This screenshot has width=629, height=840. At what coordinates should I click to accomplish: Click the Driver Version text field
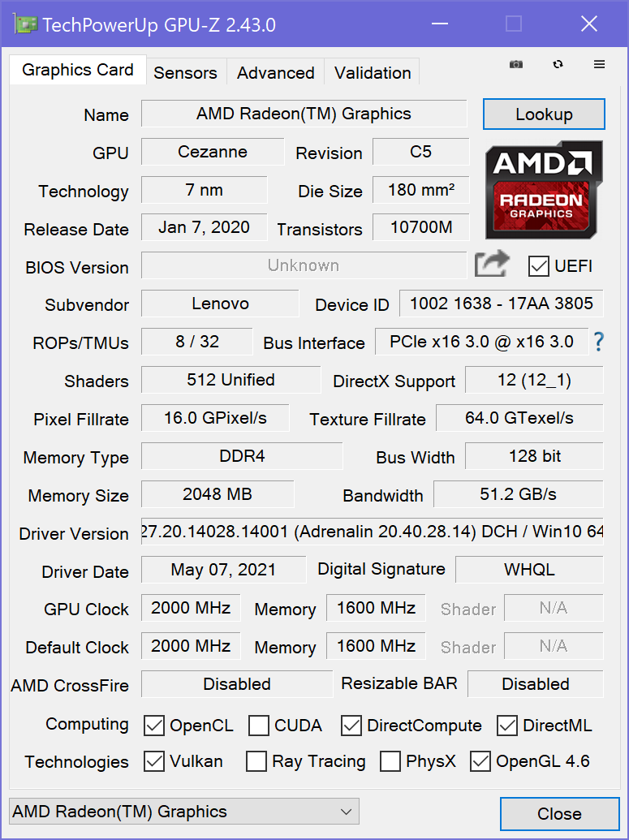click(x=372, y=532)
